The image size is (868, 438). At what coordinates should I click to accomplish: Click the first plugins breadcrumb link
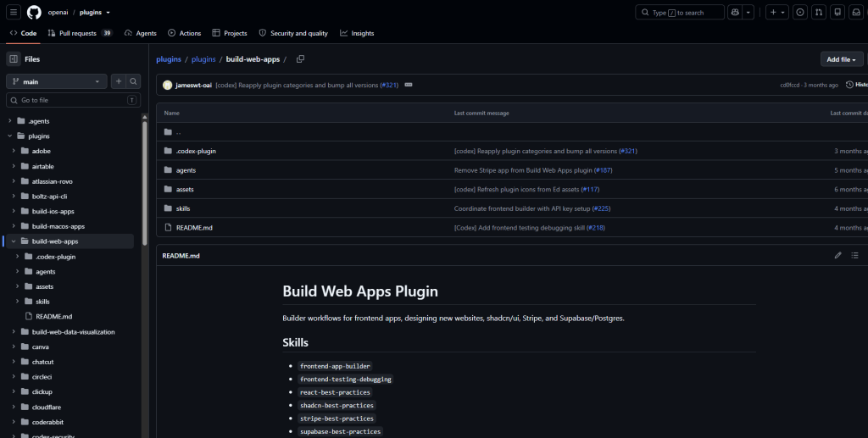[x=169, y=59]
